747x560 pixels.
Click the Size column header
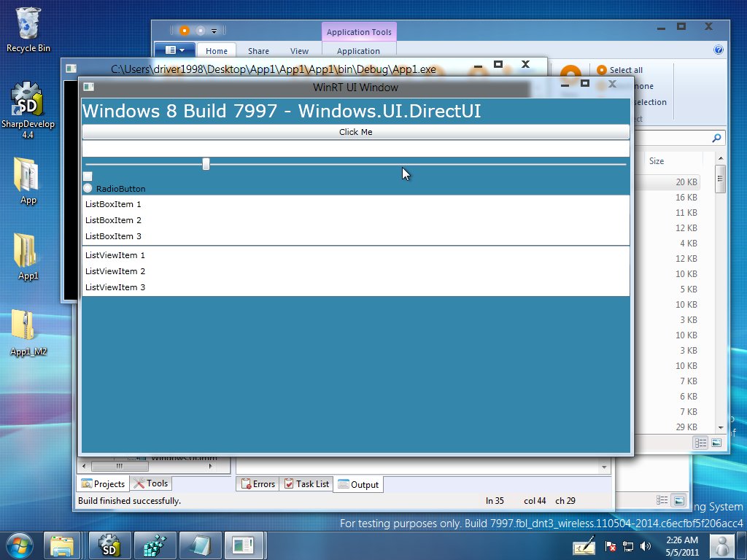click(x=656, y=161)
